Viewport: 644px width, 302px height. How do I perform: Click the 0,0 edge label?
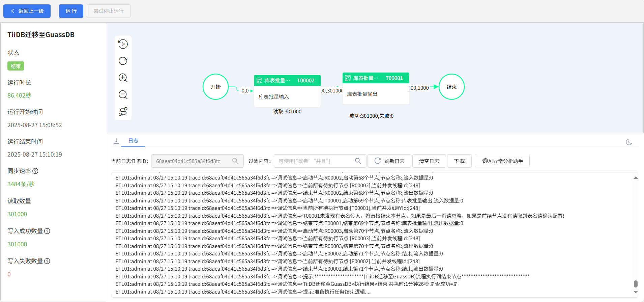tap(245, 91)
